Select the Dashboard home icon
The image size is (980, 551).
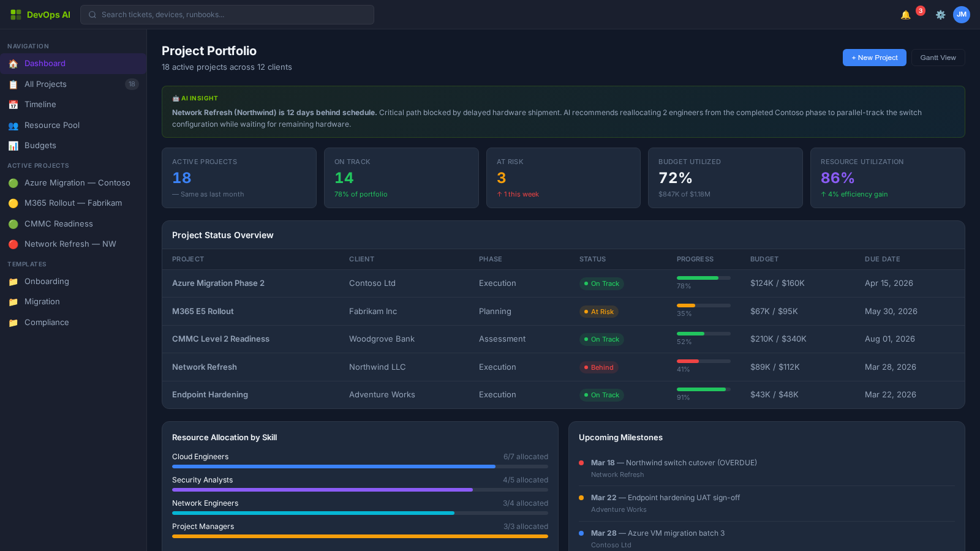13,63
